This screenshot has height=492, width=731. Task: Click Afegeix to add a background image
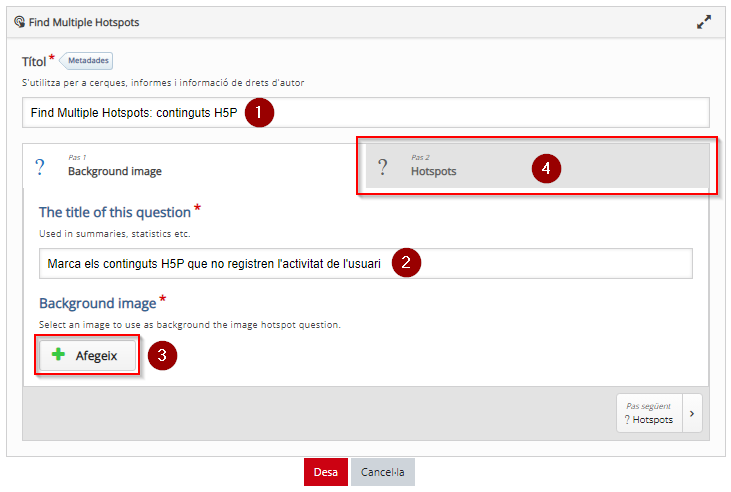click(88, 355)
